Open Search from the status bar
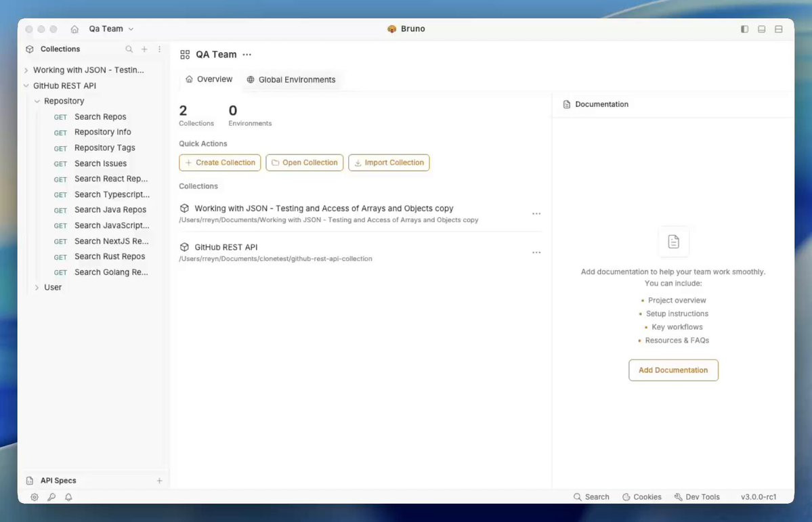The height and width of the screenshot is (522, 812). [591, 497]
